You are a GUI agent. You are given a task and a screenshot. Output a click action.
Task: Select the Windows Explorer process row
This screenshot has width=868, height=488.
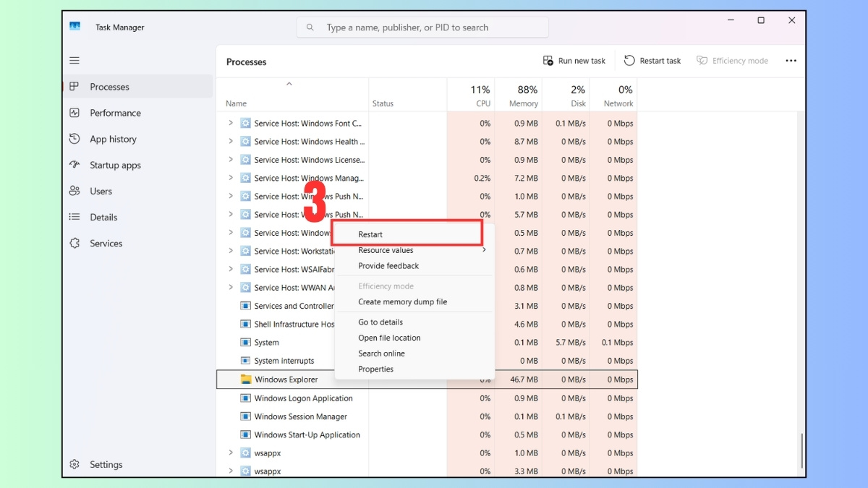pos(286,379)
